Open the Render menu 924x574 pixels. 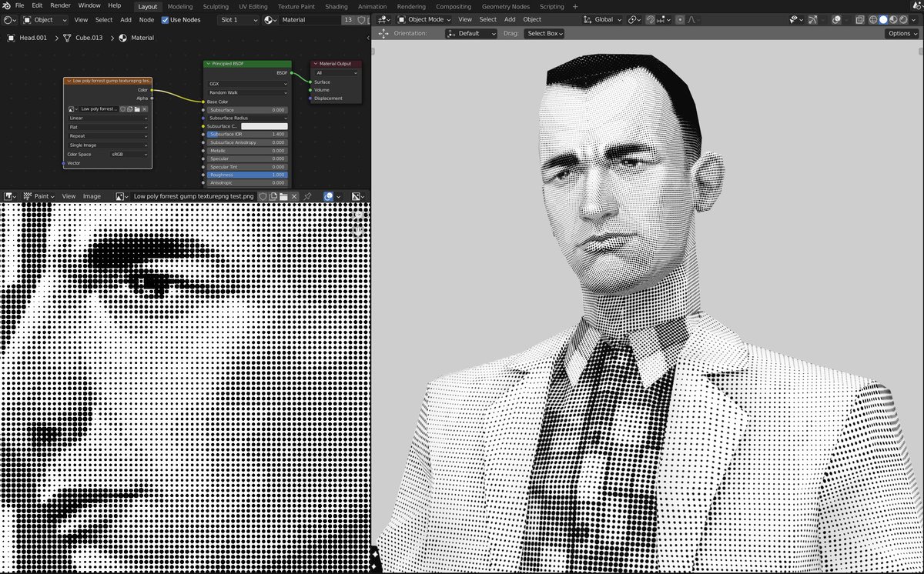tap(61, 5)
